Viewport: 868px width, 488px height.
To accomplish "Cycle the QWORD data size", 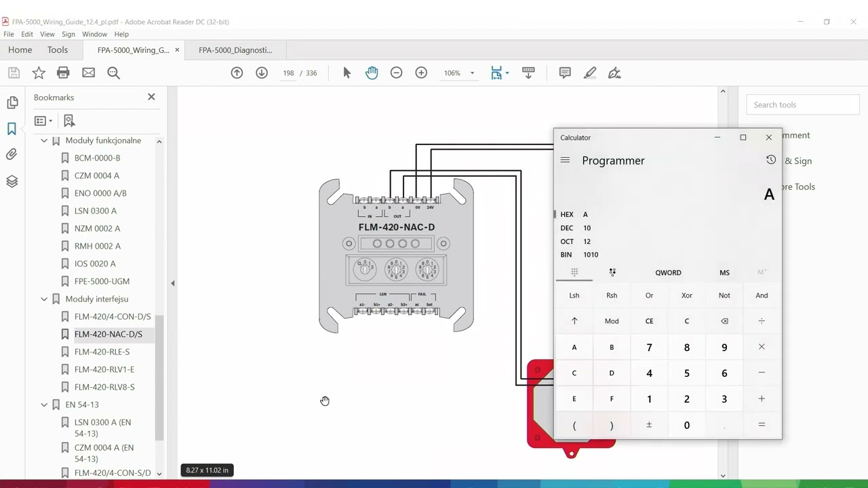I will click(668, 272).
